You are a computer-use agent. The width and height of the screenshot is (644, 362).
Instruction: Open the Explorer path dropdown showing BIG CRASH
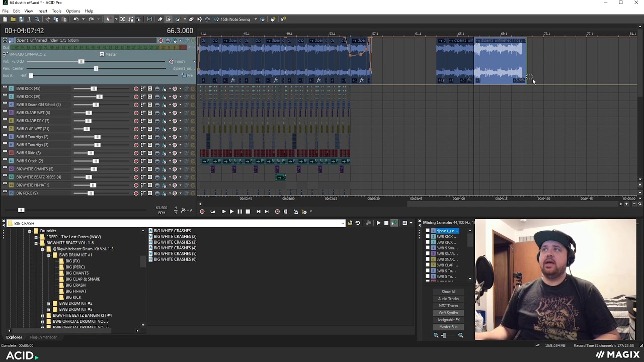[343, 223]
